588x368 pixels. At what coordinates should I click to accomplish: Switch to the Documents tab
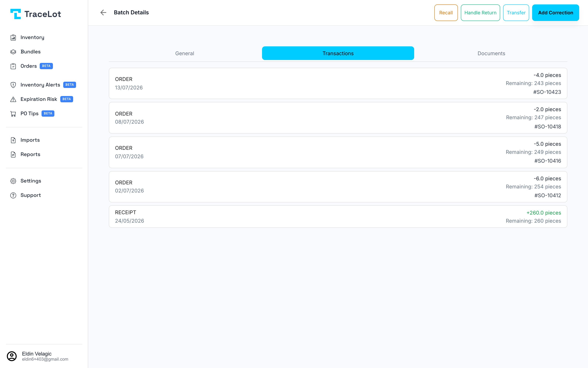(491, 53)
